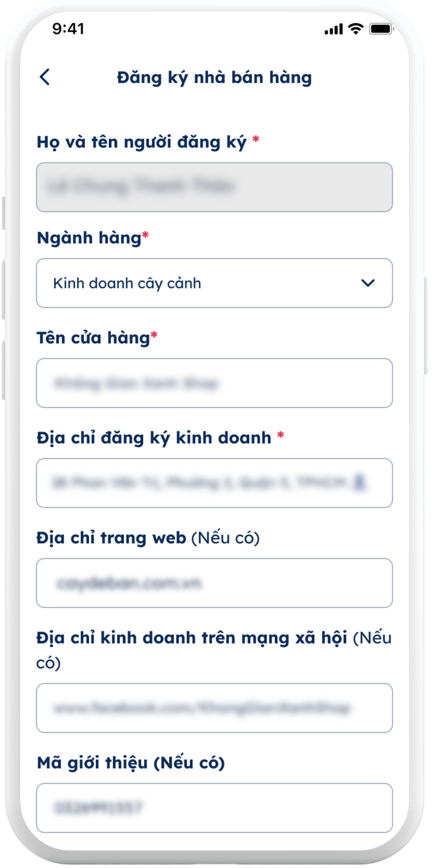Tap the 'Mã giới thiệu (Nếu có)' label
The height and width of the screenshot is (868, 432).
point(131,763)
